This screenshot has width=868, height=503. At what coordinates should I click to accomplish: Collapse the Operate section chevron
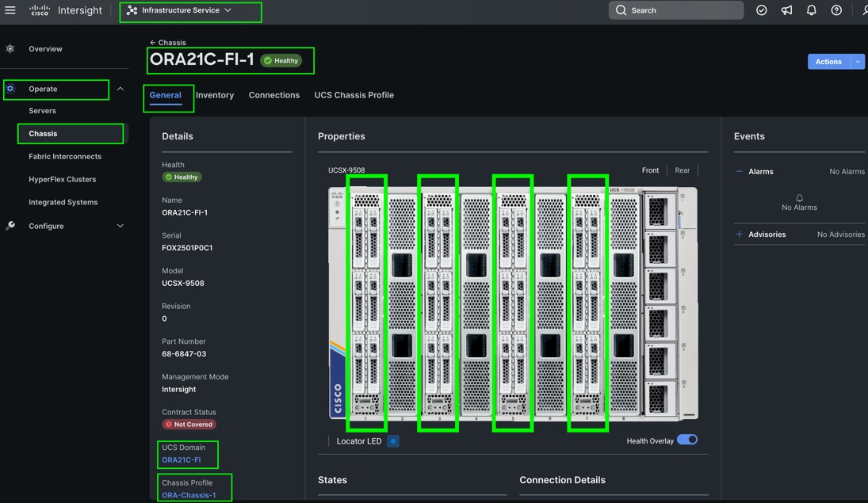coord(120,89)
